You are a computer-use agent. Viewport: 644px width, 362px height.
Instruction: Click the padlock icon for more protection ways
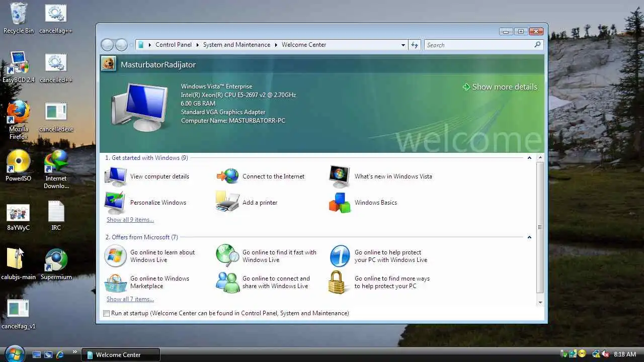coord(338,282)
